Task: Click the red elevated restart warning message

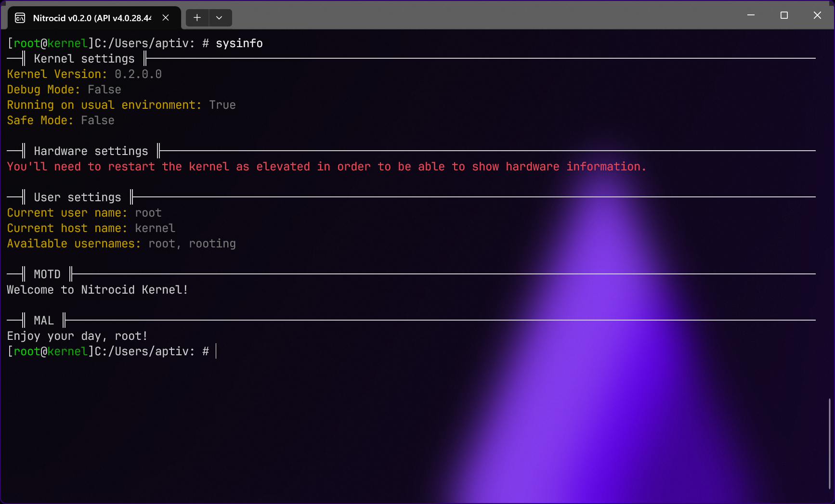Action: 326,167
